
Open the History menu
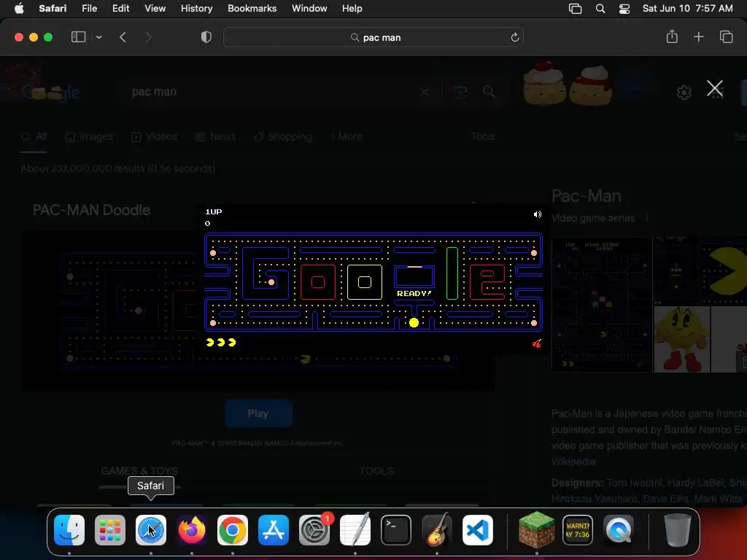(x=196, y=8)
